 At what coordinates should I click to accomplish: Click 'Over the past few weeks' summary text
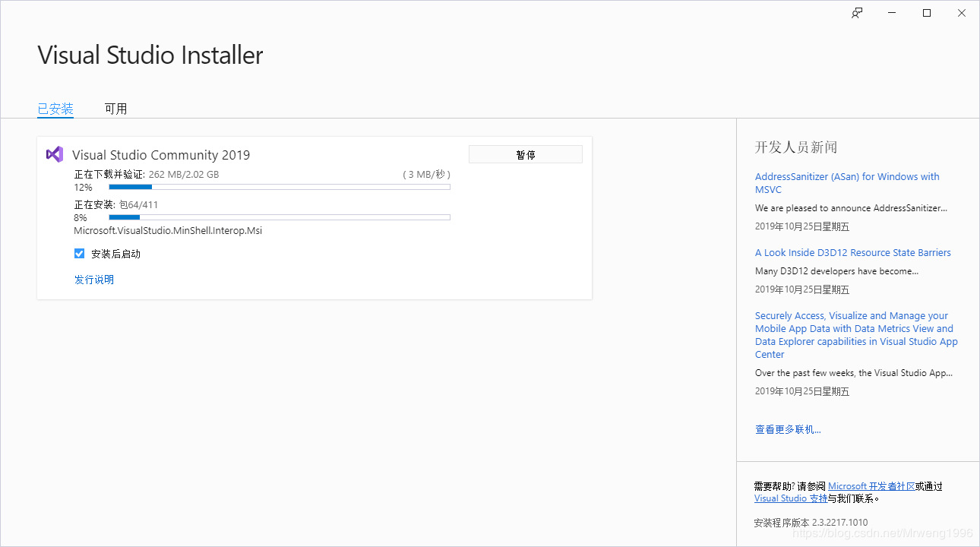854,373
